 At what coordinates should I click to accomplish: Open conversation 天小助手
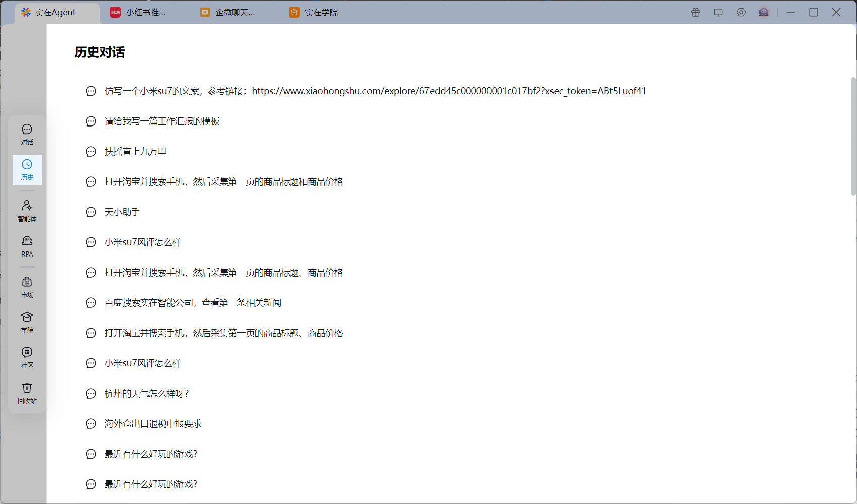(122, 212)
